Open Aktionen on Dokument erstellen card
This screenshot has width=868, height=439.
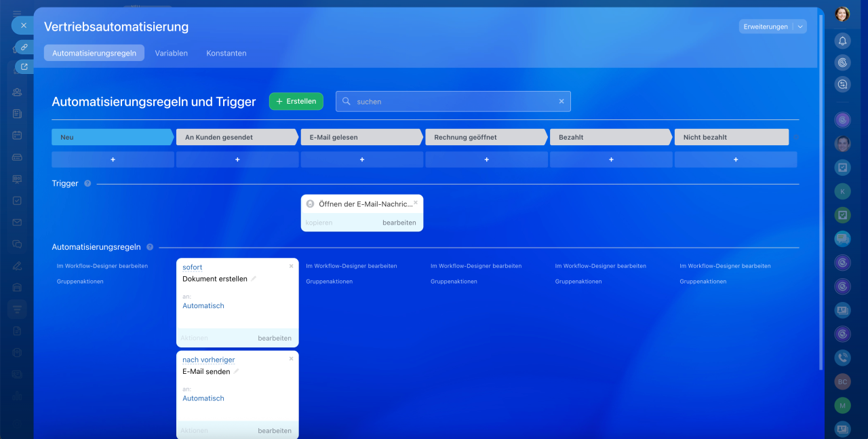[x=194, y=338]
